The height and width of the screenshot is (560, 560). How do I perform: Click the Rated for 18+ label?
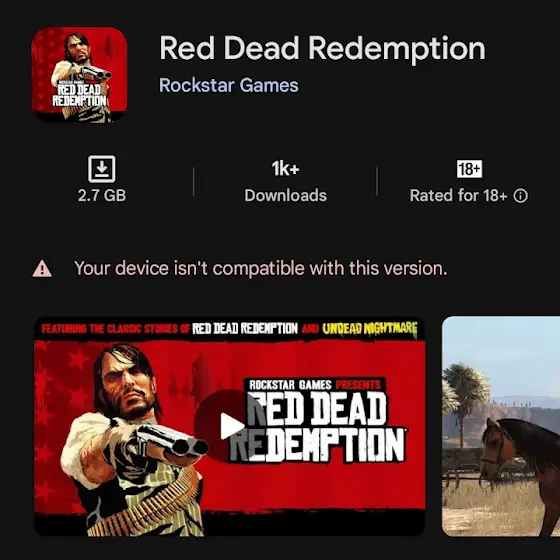tap(458, 195)
